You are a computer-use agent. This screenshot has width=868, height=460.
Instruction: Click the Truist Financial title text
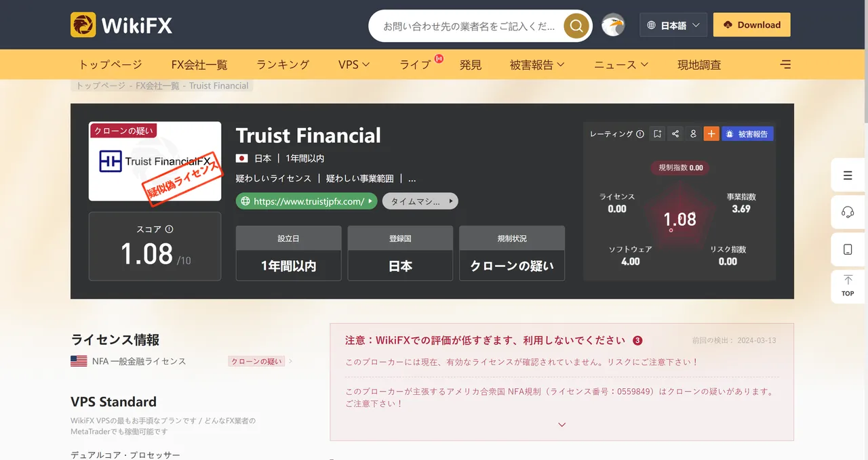pyautogui.click(x=309, y=135)
